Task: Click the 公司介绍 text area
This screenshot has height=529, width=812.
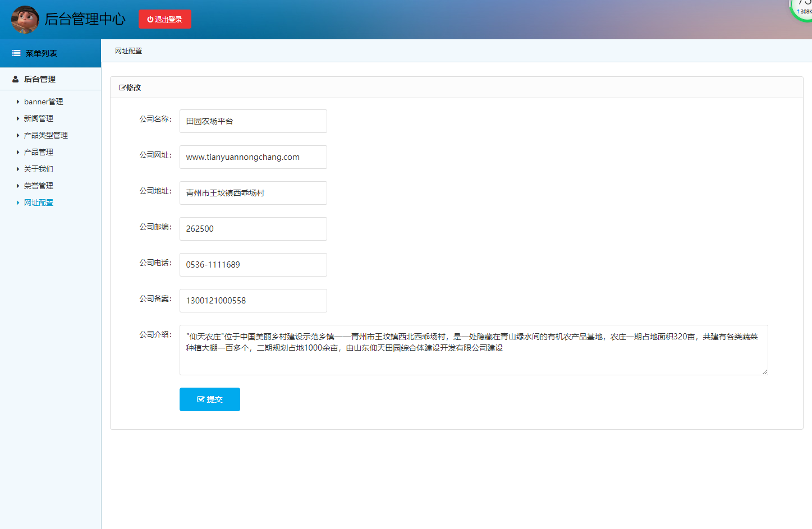Action: tap(473, 349)
